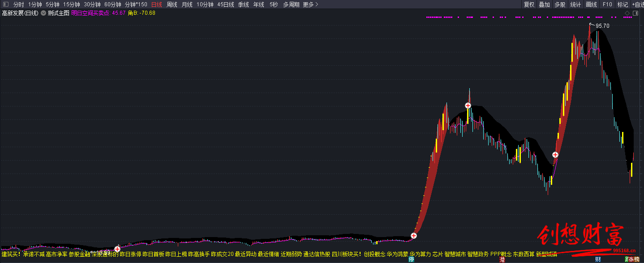Click the 昨日涨停 tag

[x=130, y=254]
